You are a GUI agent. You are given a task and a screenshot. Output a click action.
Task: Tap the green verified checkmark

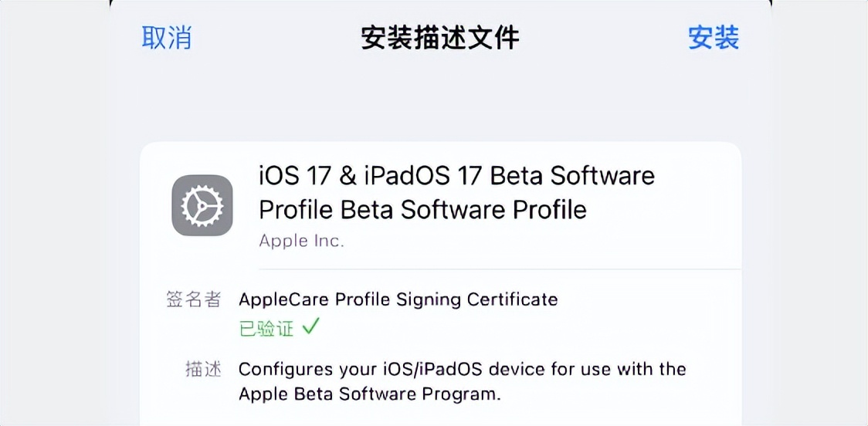click(310, 327)
